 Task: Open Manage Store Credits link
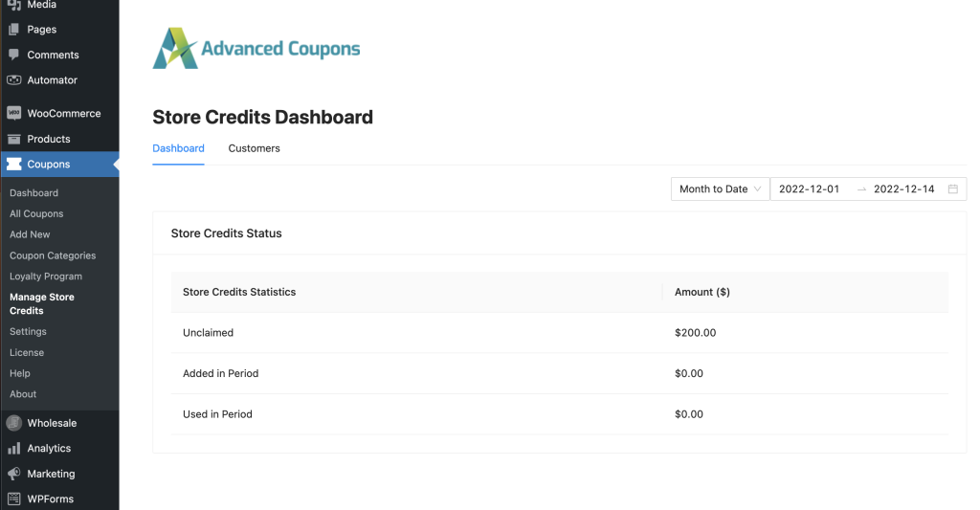click(x=42, y=303)
